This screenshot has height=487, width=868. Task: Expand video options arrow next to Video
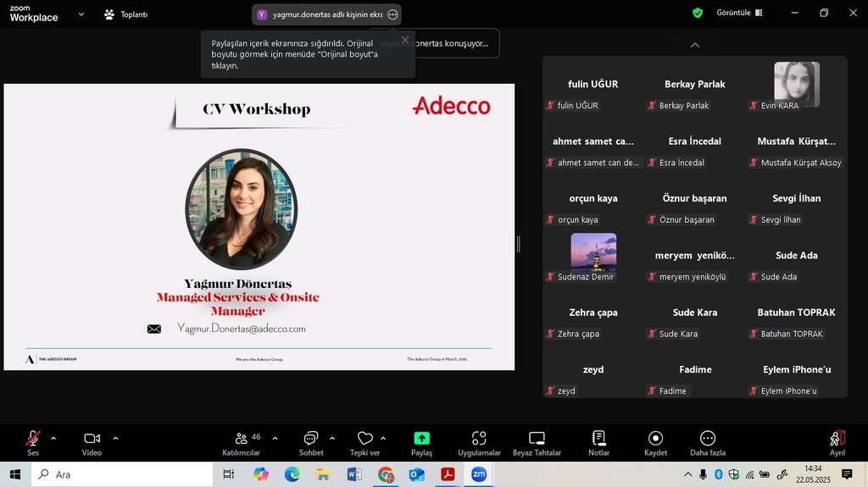pyautogui.click(x=115, y=439)
